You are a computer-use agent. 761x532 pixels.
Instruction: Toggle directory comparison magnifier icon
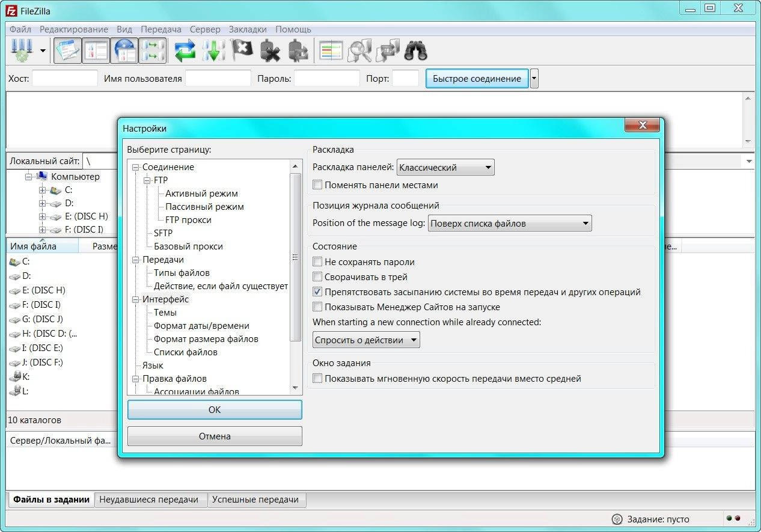[359, 50]
